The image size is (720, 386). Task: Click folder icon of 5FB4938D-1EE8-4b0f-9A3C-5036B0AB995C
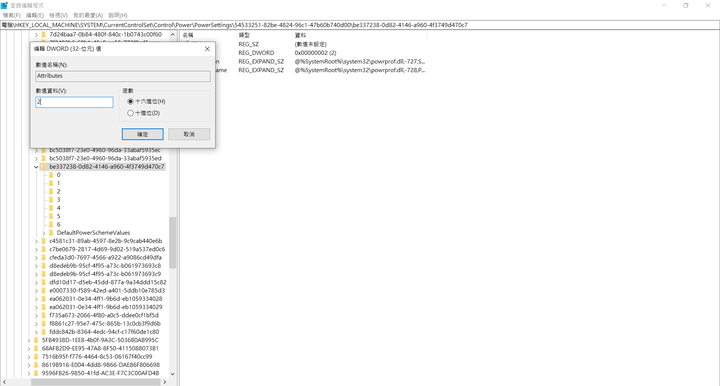(x=36, y=340)
